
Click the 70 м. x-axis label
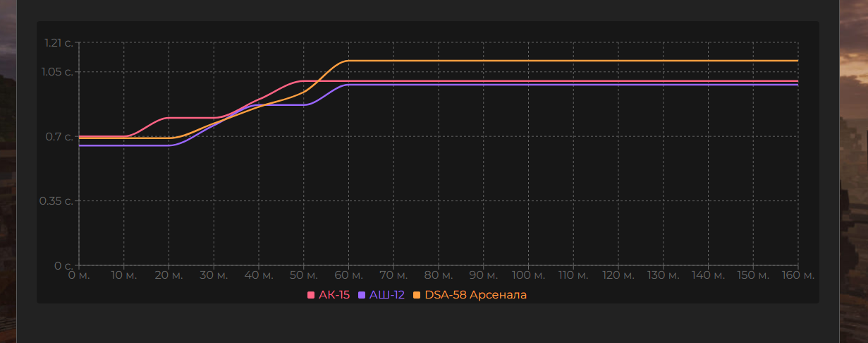(x=393, y=275)
